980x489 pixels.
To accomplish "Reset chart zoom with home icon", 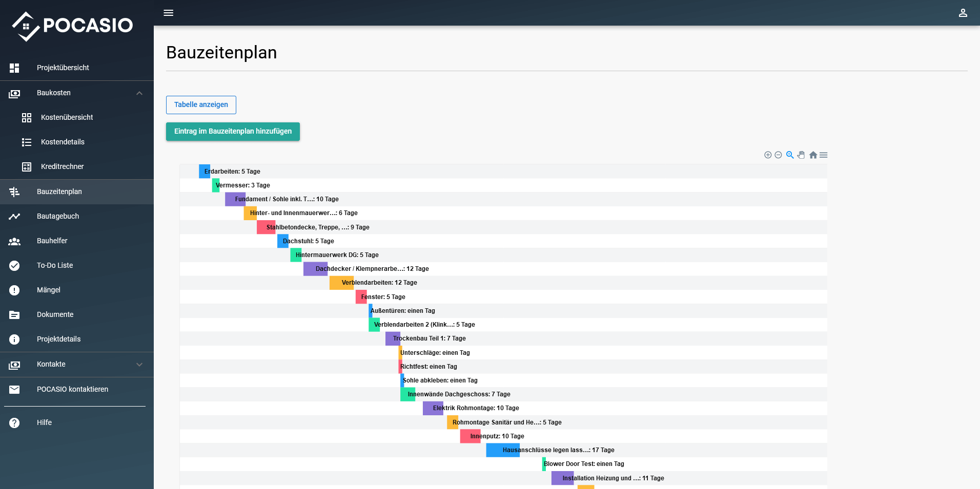I will click(x=813, y=155).
